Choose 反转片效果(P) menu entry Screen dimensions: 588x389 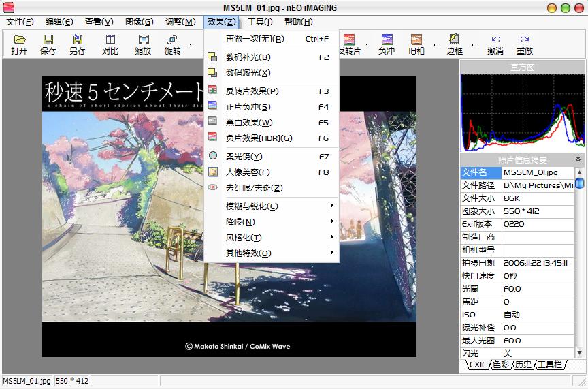pos(272,91)
